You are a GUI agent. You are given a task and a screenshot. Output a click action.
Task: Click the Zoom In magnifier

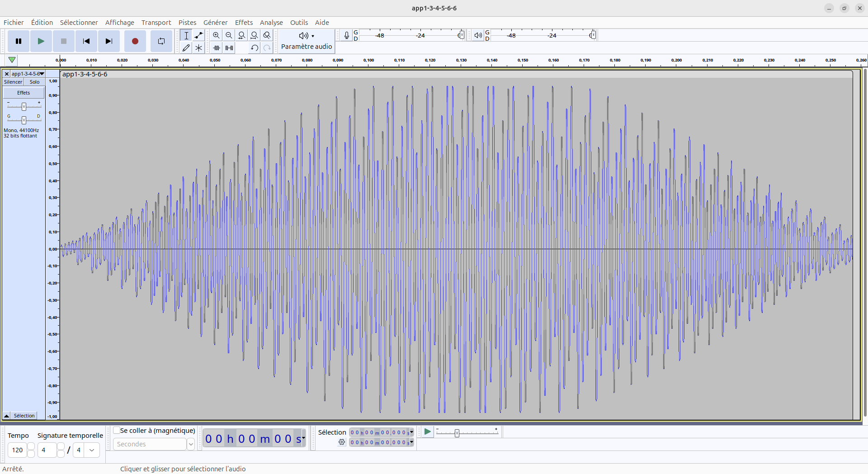click(x=216, y=35)
